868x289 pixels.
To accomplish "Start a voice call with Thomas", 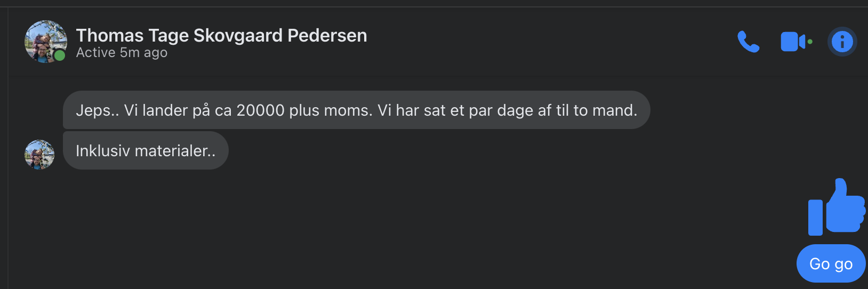I will tap(748, 42).
